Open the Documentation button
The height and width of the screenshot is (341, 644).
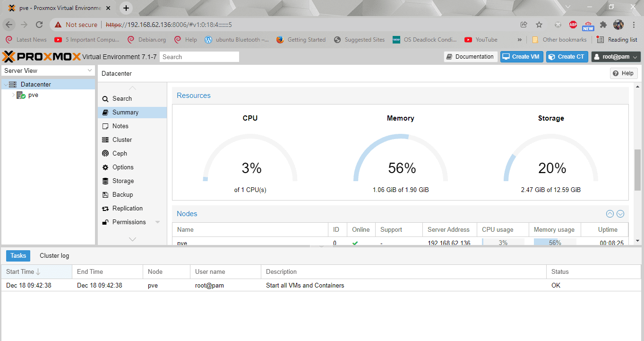(471, 57)
